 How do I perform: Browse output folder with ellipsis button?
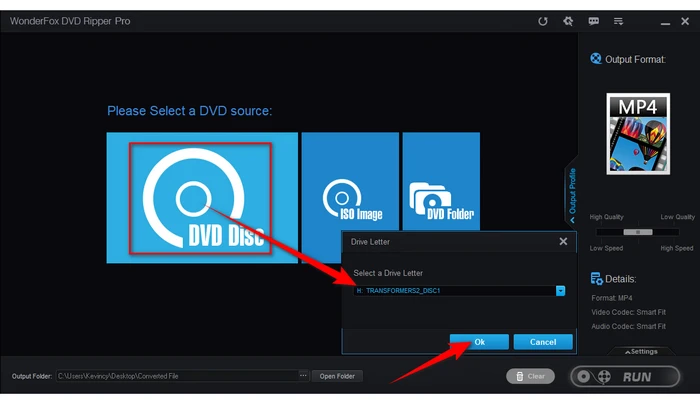pos(303,376)
